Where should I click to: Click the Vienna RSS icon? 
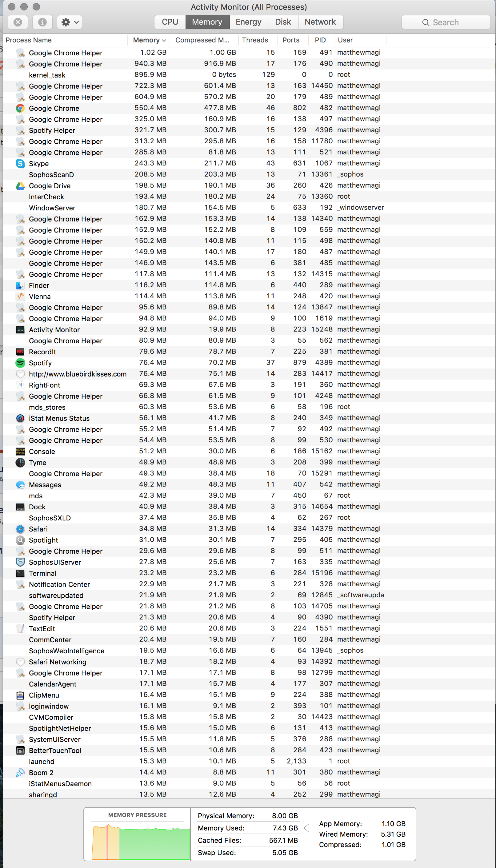point(20,297)
